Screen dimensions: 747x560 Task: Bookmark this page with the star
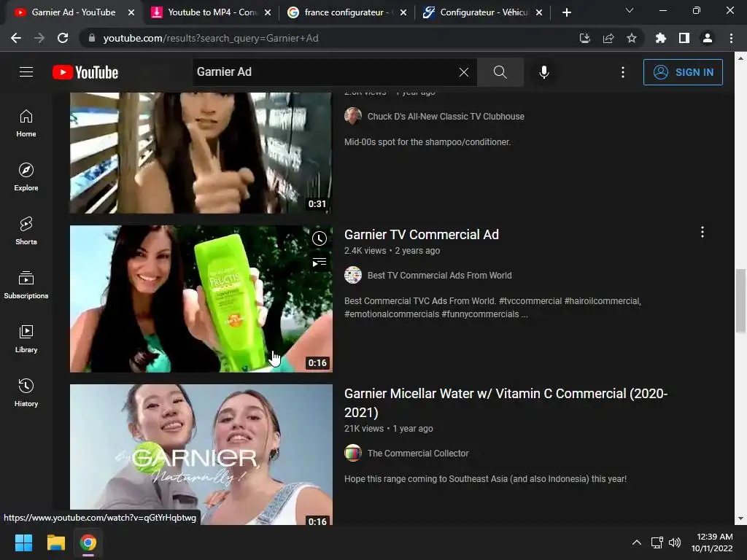coord(632,38)
